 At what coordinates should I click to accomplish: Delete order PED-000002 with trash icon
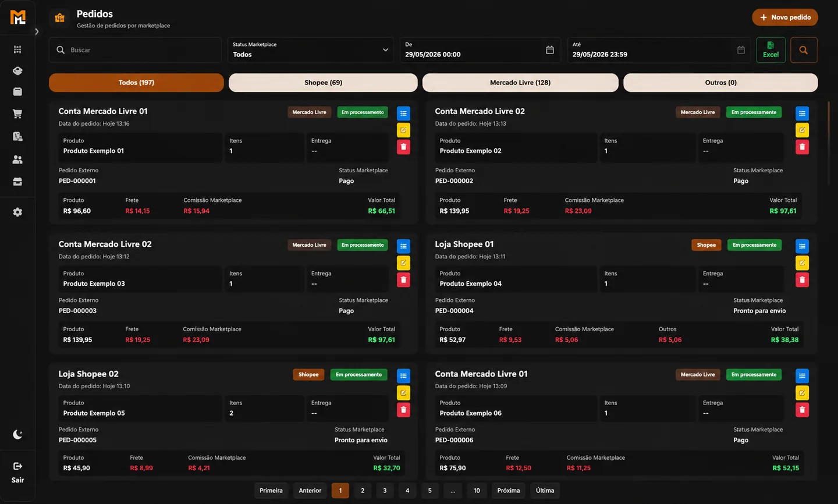click(802, 147)
